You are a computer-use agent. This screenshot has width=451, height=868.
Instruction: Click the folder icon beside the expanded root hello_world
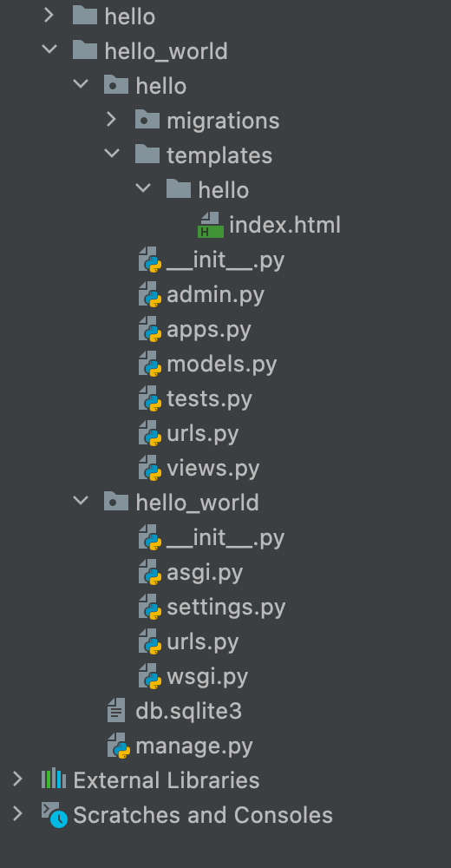coord(85,50)
